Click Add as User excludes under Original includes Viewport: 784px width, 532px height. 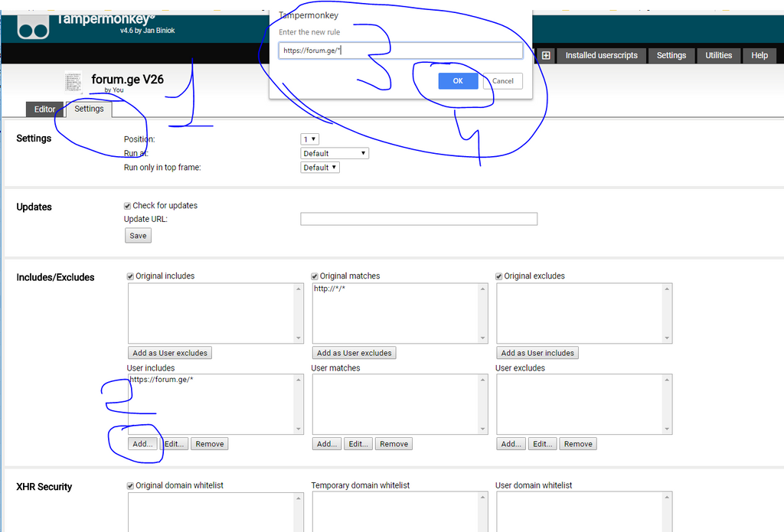point(170,353)
